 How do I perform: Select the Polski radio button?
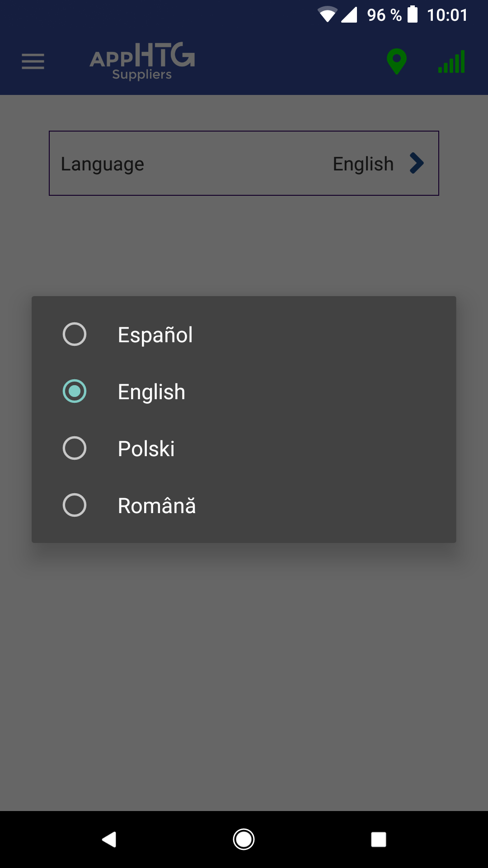click(x=75, y=448)
